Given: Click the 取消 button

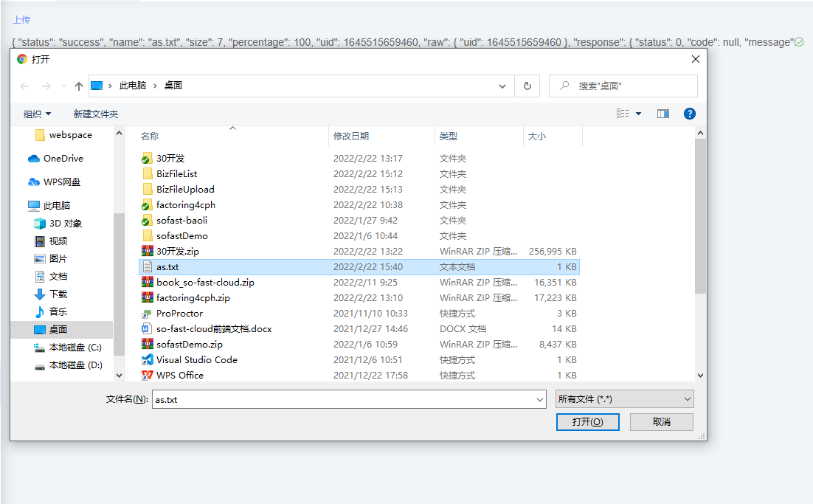Looking at the screenshot, I should 661,422.
